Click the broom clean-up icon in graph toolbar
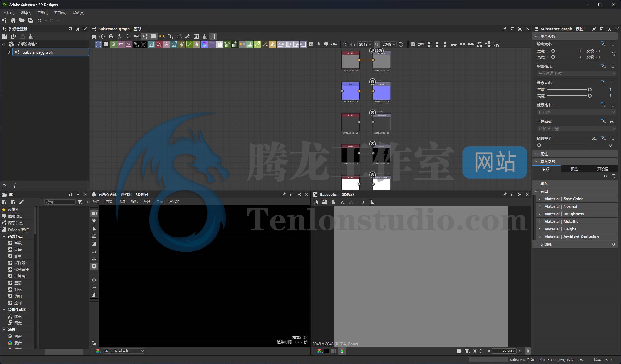This screenshot has height=364, width=621. tap(204, 36)
